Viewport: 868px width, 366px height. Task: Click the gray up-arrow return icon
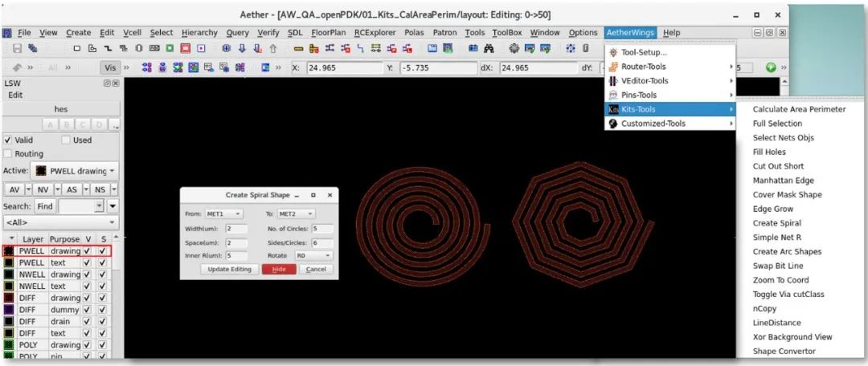pos(273,49)
